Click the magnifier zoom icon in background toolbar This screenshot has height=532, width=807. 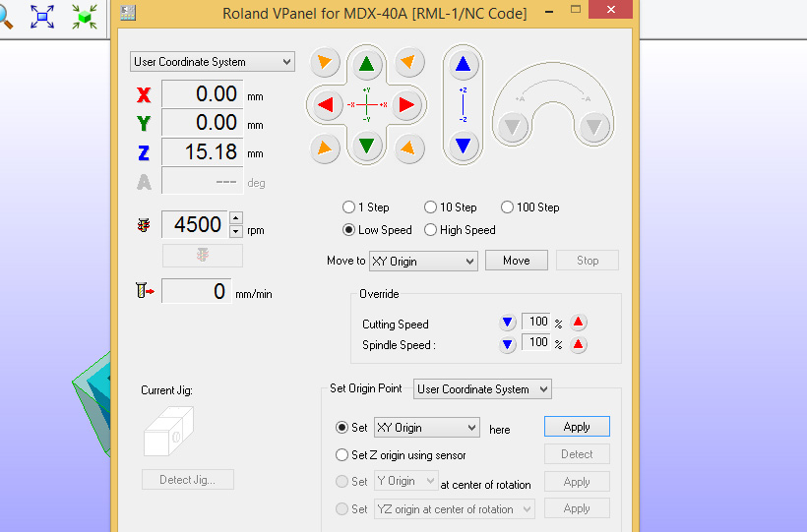(5, 18)
